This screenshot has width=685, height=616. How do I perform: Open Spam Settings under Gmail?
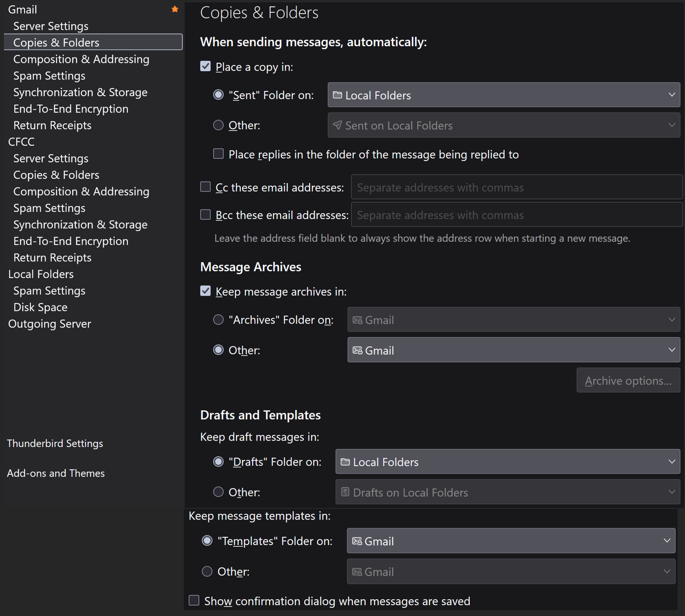tap(49, 76)
